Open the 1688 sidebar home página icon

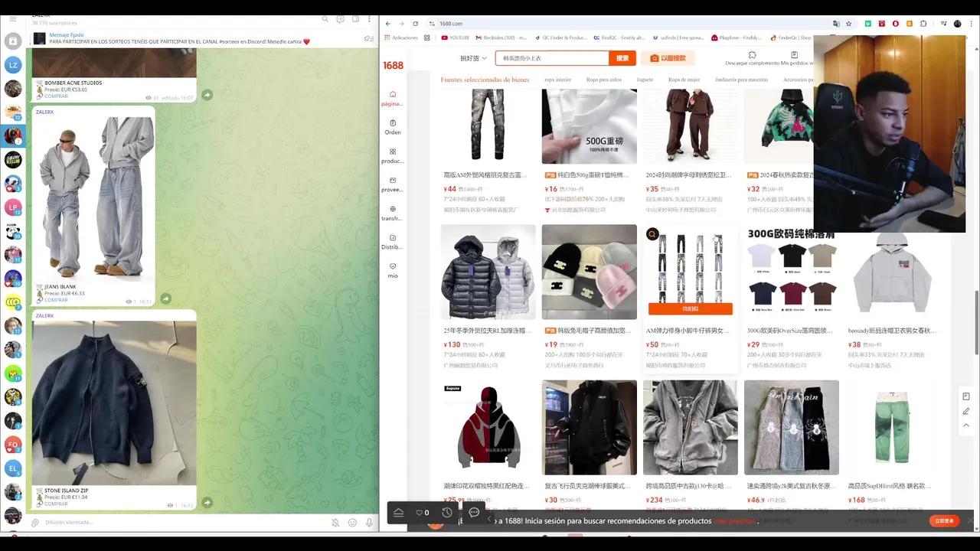[x=393, y=98]
